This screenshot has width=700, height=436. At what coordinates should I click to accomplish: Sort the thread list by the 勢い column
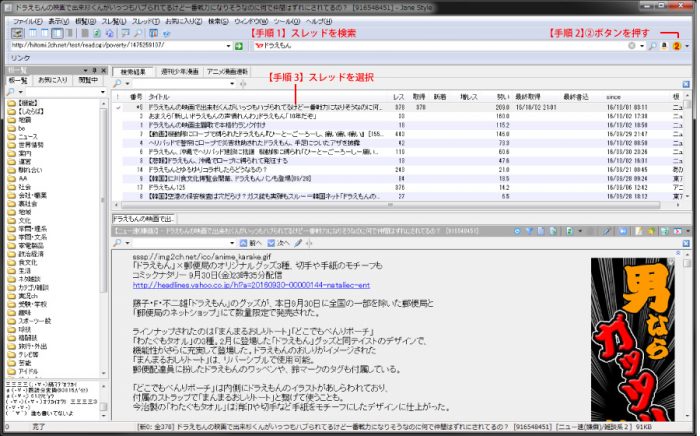[503, 97]
